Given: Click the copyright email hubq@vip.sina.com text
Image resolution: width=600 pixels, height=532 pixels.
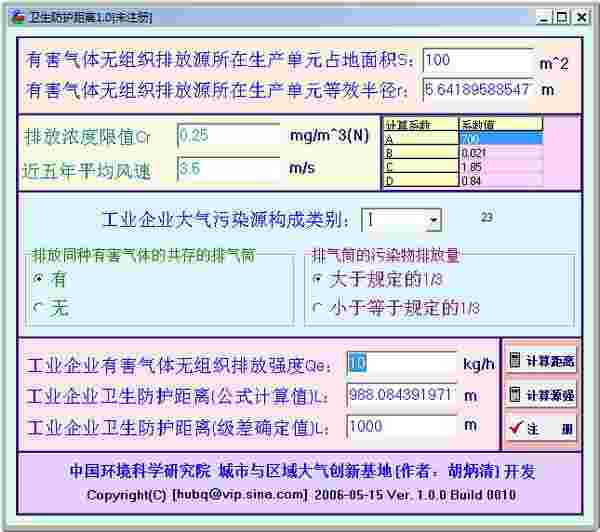Looking at the screenshot, I should 240,494.
